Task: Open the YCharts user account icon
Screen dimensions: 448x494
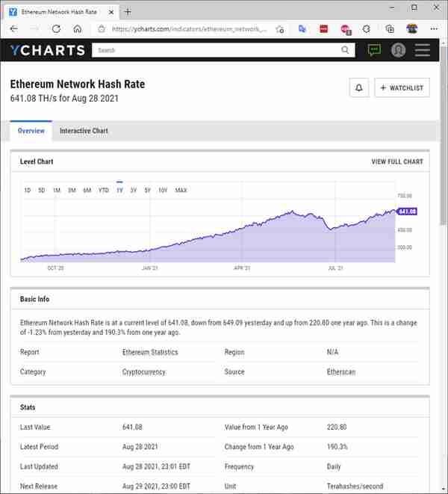Action: coord(398,50)
